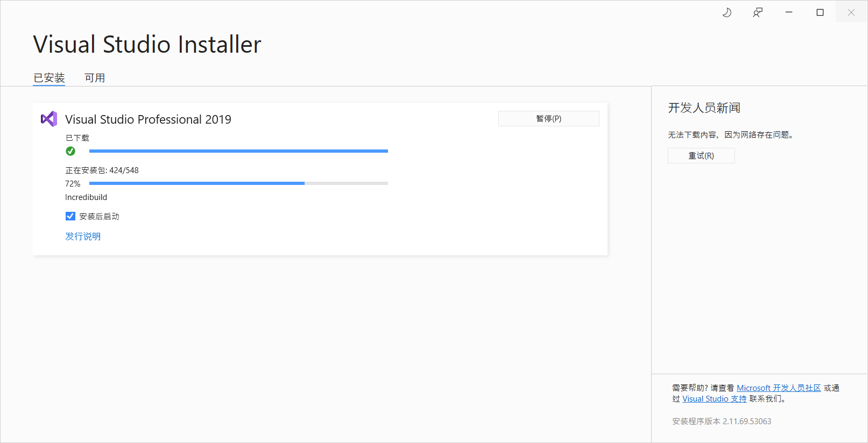868x443 pixels.
Task: Click the green download complete checkmark
Action: tap(70, 151)
